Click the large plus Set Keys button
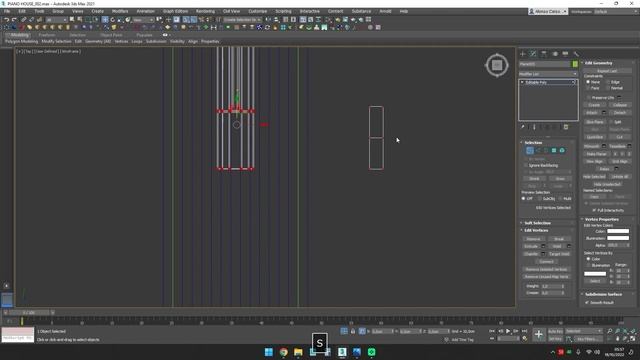Screen dimensions: 640x360 pyautogui.click(x=539, y=335)
